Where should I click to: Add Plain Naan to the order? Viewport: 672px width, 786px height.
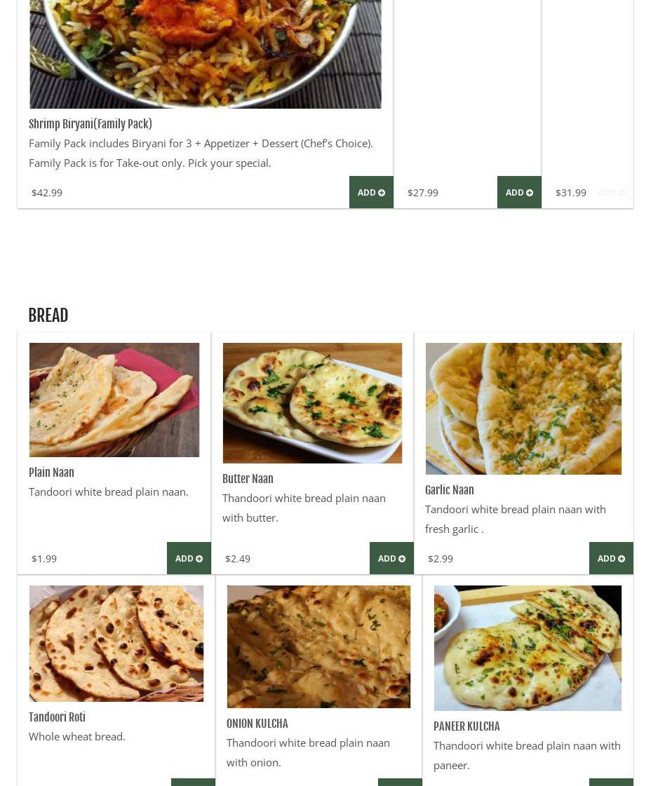click(x=189, y=558)
